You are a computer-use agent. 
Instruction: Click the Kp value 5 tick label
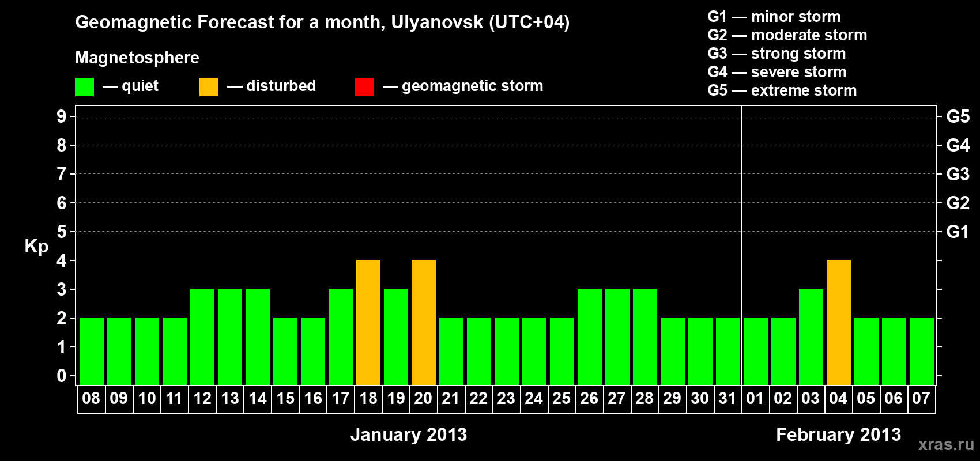click(62, 232)
